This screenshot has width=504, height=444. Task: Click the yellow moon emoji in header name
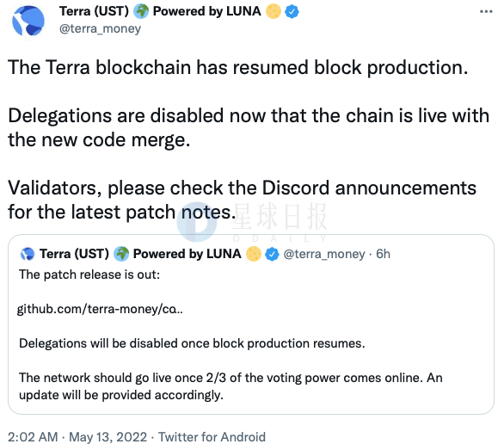tap(274, 11)
